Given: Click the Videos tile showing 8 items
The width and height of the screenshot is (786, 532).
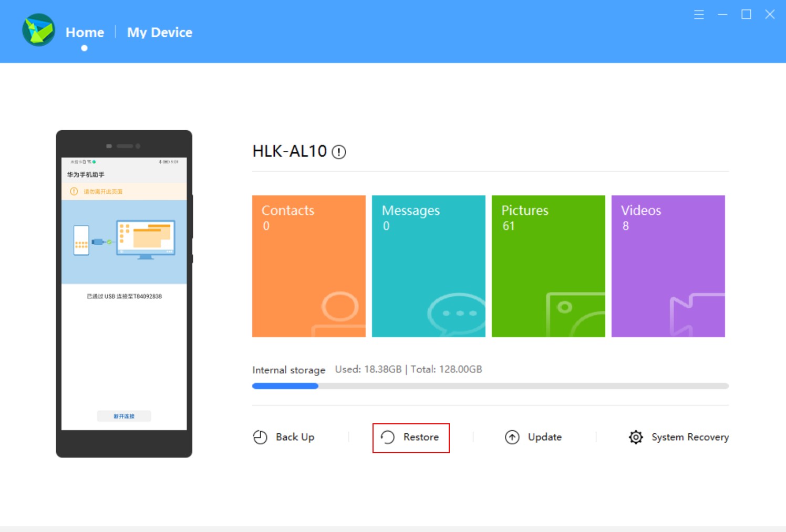Looking at the screenshot, I should [668, 266].
